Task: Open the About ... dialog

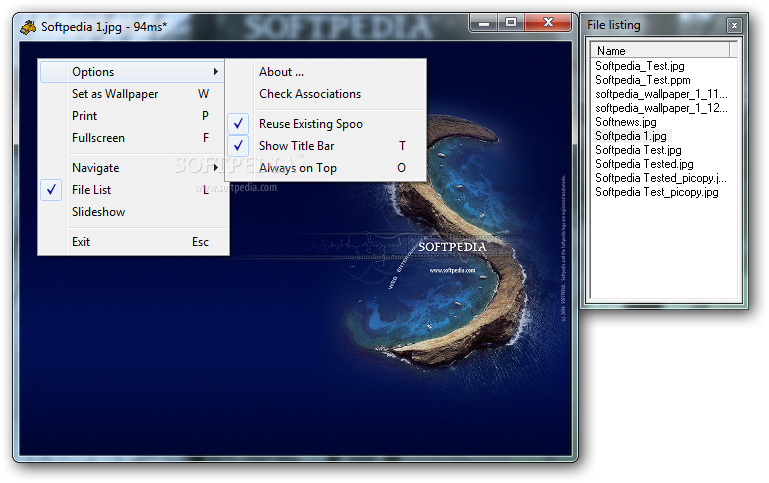Action: [x=326, y=72]
